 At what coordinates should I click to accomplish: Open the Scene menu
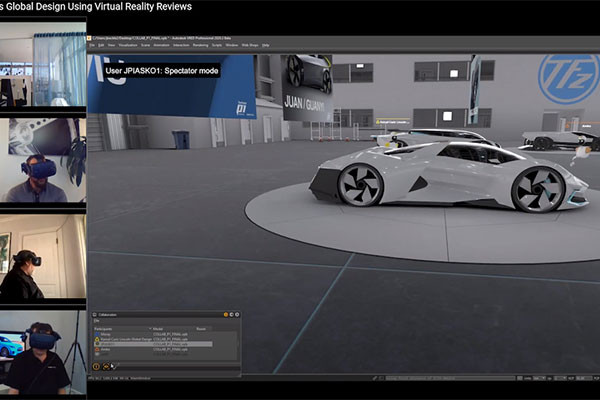tap(146, 45)
